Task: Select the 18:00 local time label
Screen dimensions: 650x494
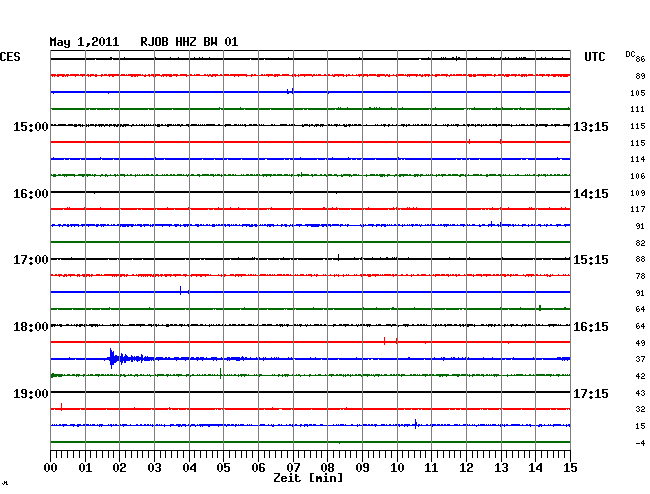Action: (x=31, y=327)
